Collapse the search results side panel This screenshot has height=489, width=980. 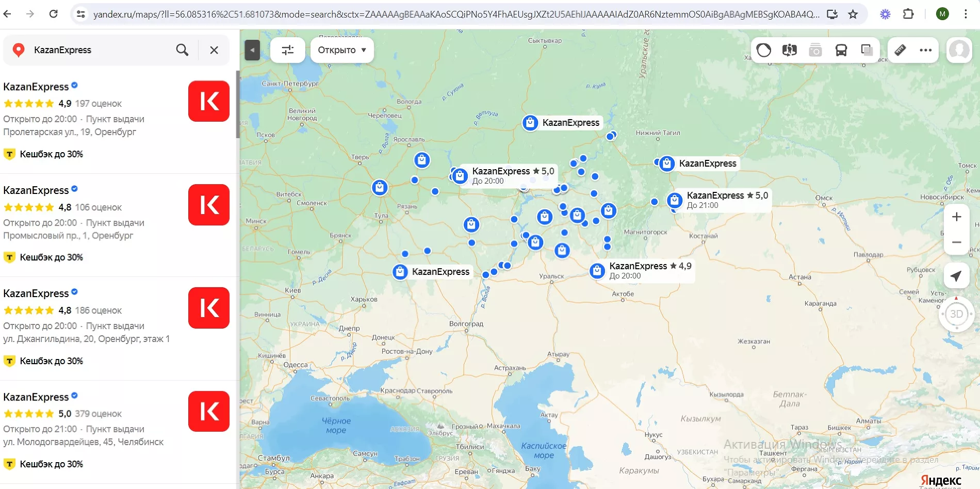tap(252, 50)
